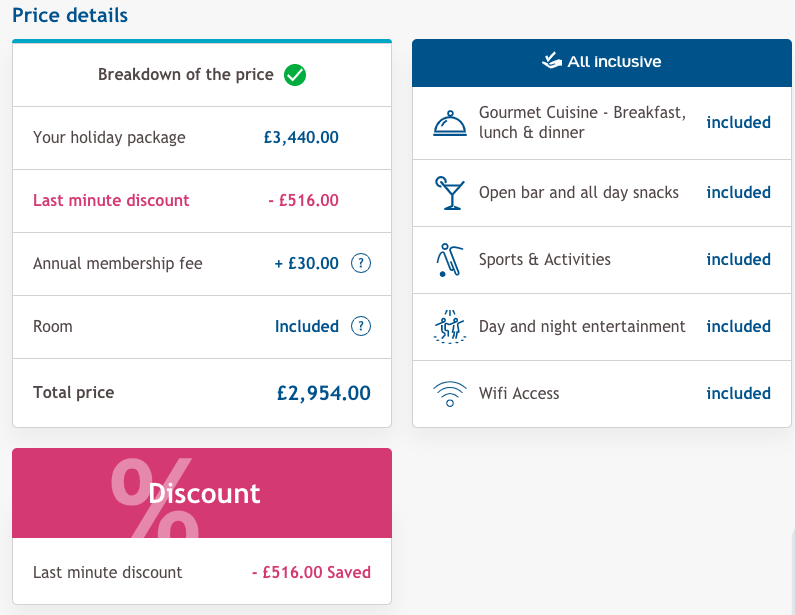
Task: Select the Gourmet Cuisine cloche icon
Action: click(450, 123)
